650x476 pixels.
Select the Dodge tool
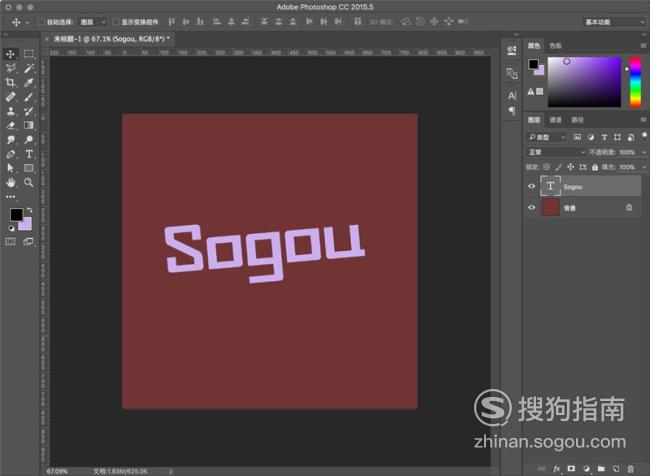(x=29, y=140)
